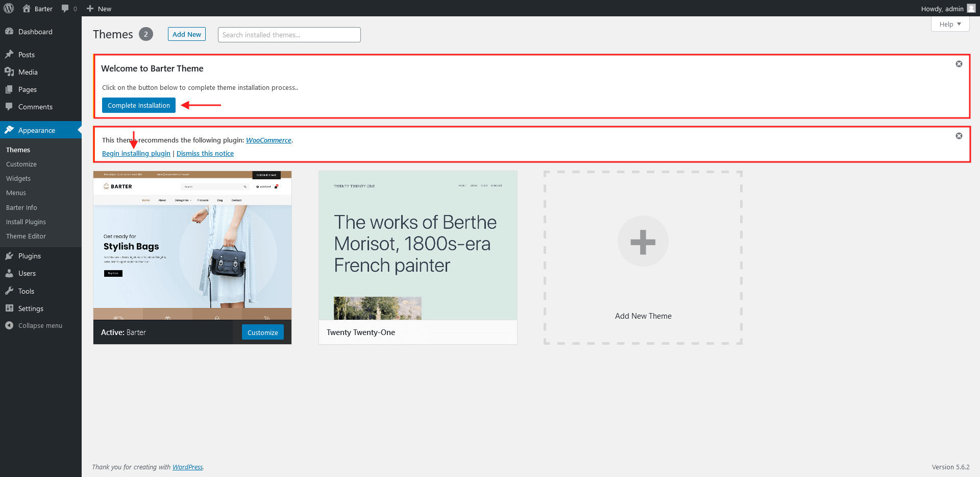Focus the Search installed themes field

click(289, 35)
